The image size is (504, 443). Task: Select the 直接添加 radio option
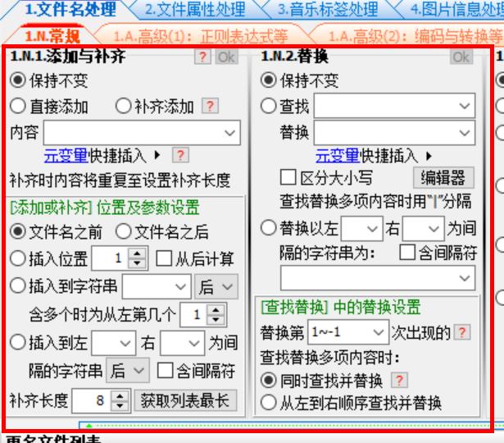click(16, 106)
